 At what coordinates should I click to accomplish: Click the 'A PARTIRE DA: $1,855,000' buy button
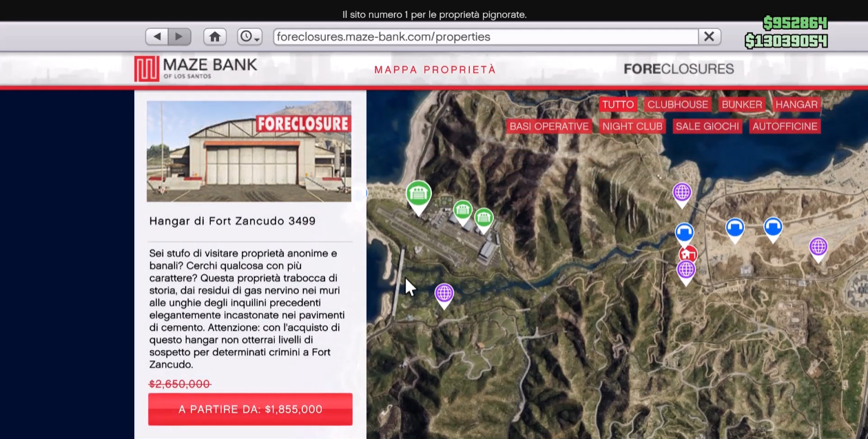(250, 409)
